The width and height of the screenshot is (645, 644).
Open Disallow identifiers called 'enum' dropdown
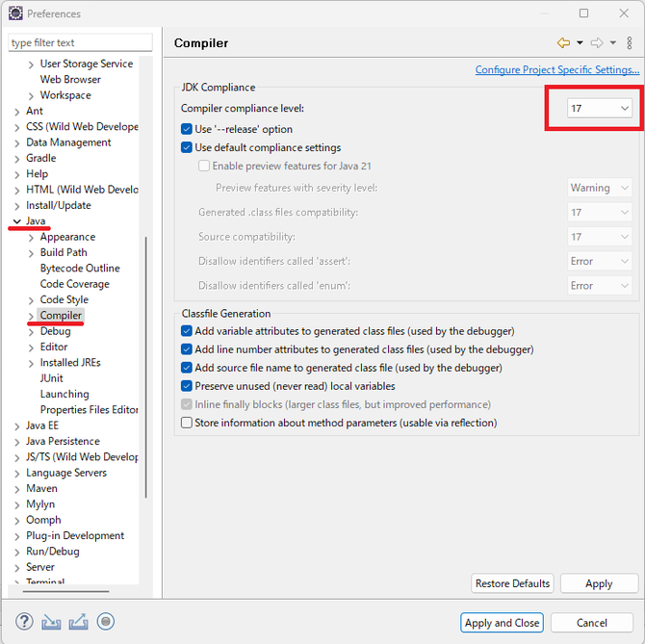[600, 286]
